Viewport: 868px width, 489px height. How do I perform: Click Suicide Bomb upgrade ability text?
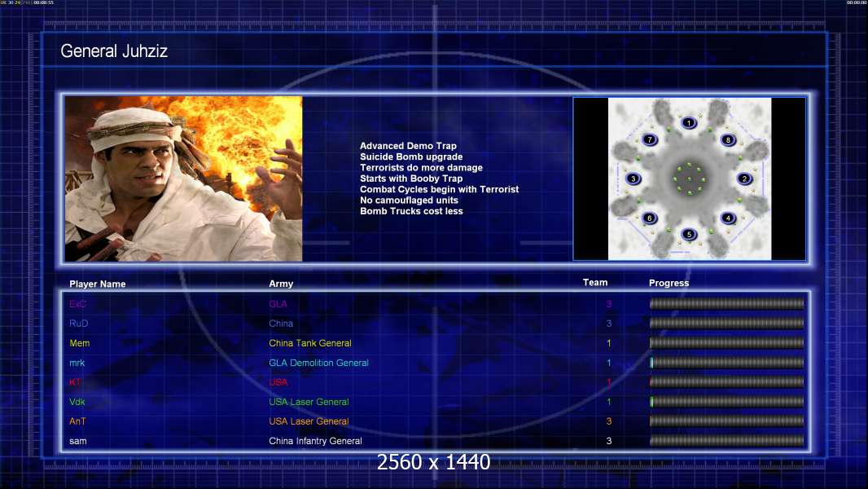[411, 156]
